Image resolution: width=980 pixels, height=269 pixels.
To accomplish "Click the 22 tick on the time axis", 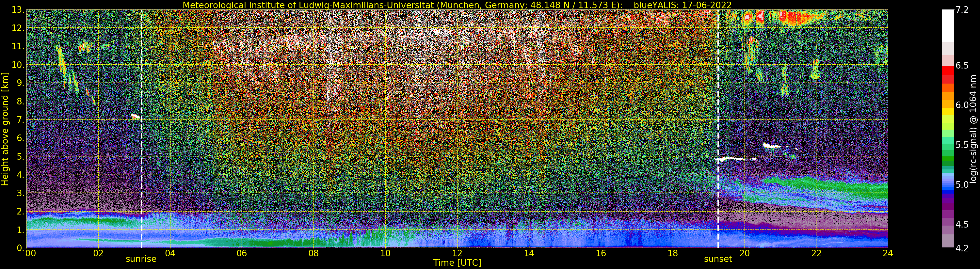I will [816, 253].
